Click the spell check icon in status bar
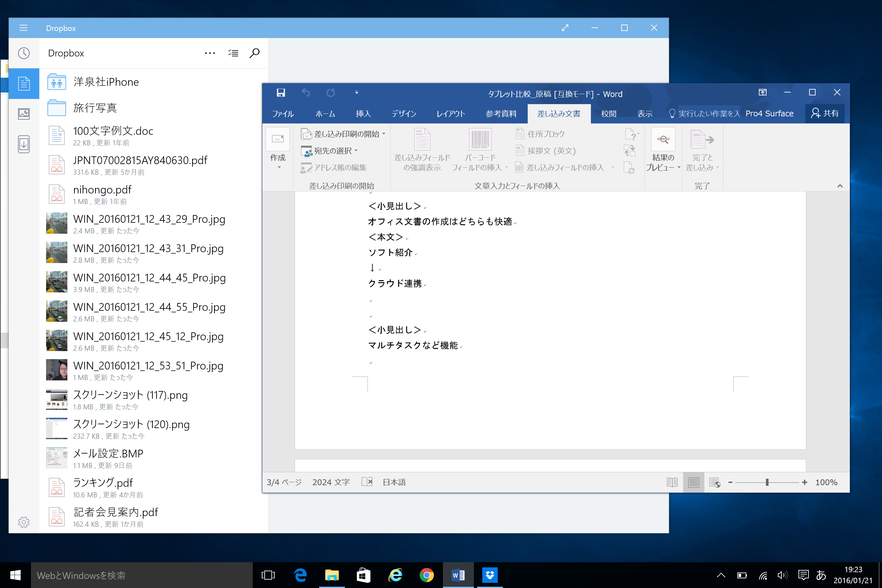Viewport: 882px width, 588px height. click(x=367, y=482)
